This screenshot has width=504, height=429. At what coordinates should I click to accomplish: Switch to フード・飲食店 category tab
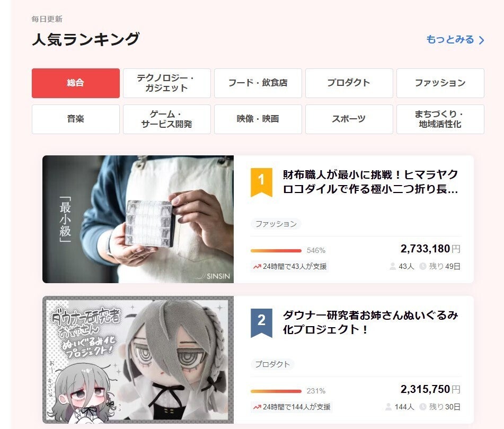[258, 83]
